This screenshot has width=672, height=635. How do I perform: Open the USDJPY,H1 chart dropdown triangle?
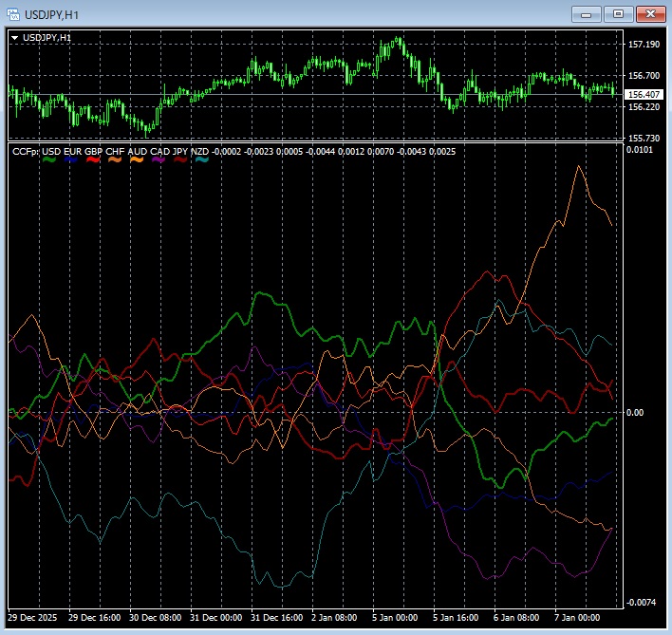tap(14, 37)
